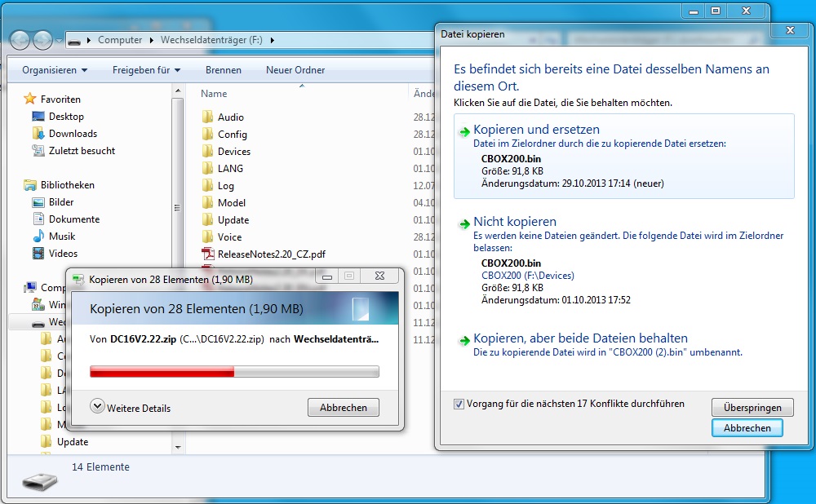This screenshot has width=816, height=504.
Task: Choose Kopieren und ersetzen option
Action: coord(624,156)
